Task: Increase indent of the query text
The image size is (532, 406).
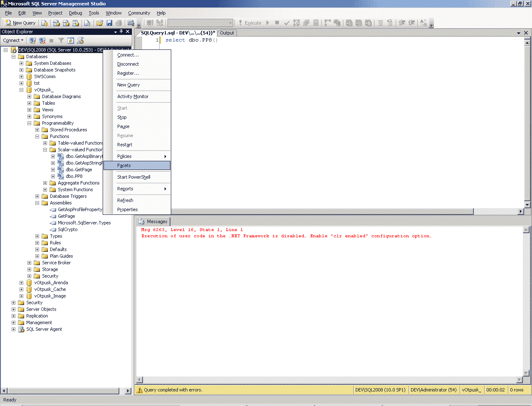Action: [x=411, y=23]
